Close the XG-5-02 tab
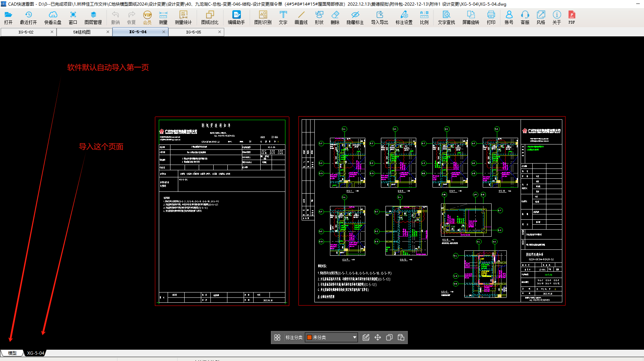The image size is (644, 361). [52, 32]
